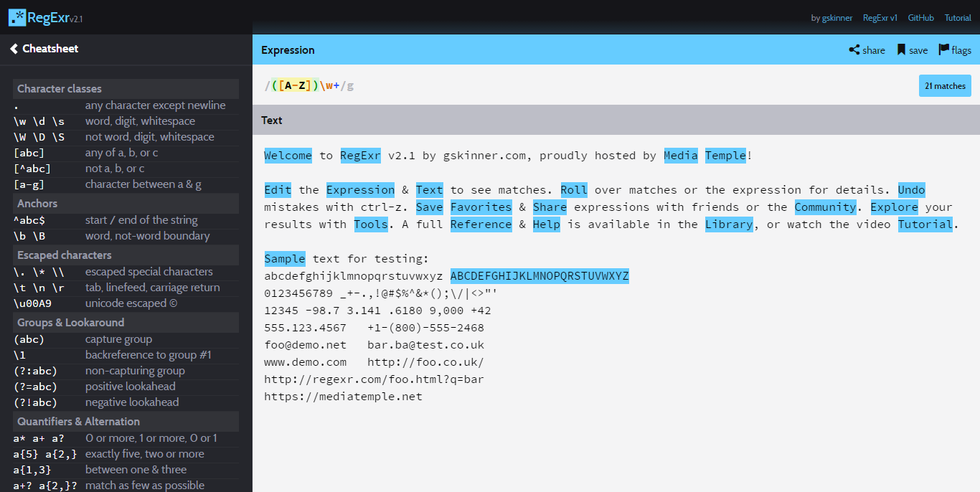This screenshot has width=980, height=492.
Task: Click the [abc] cheatsheet row
Action: click(126, 153)
